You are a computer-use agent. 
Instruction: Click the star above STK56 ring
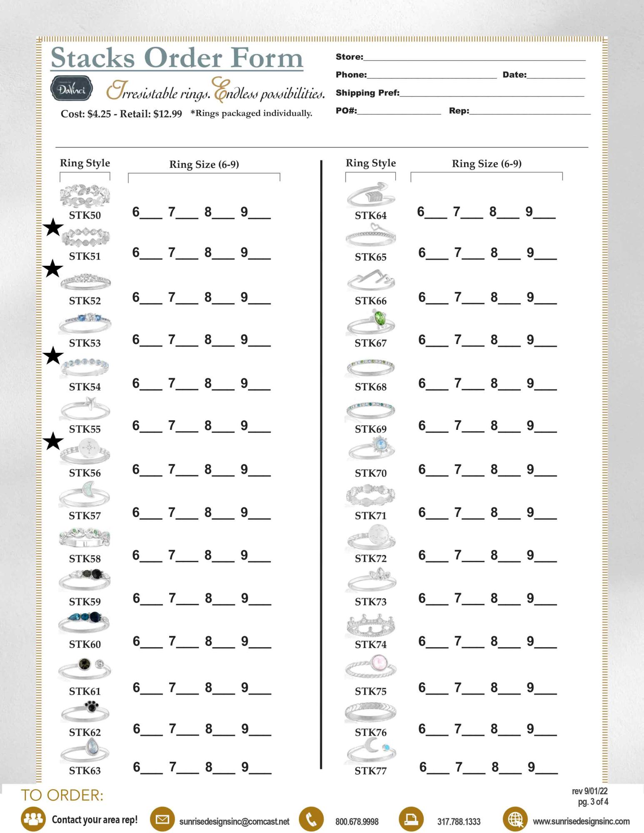(x=53, y=441)
